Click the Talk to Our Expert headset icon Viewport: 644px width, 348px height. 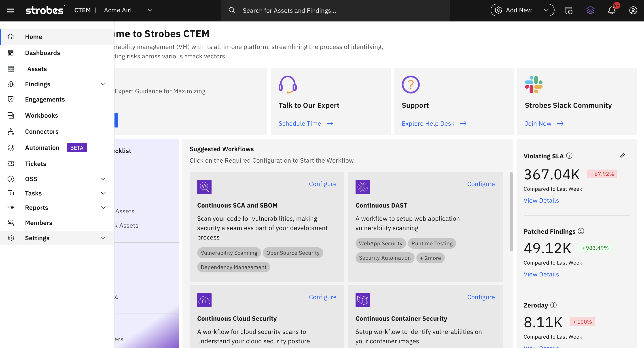click(288, 85)
